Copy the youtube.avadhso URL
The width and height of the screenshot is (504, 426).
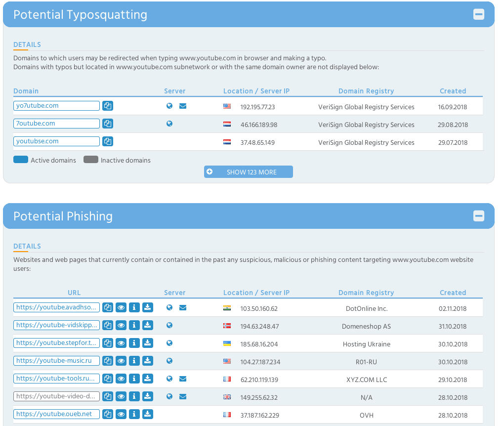tap(108, 307)
